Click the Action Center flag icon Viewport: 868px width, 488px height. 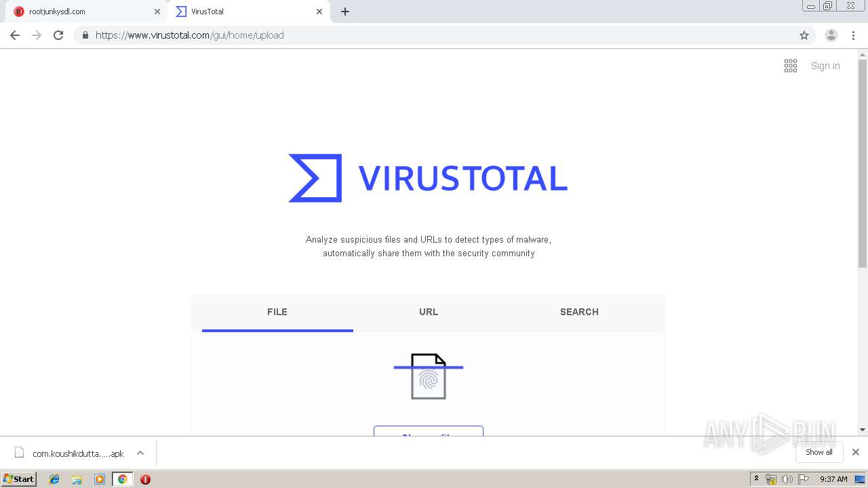click(804, 479)
